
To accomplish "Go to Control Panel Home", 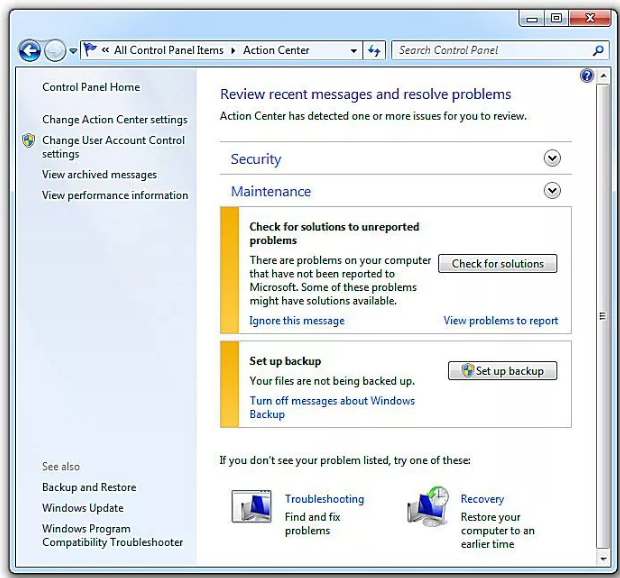I will pos(91,87).
